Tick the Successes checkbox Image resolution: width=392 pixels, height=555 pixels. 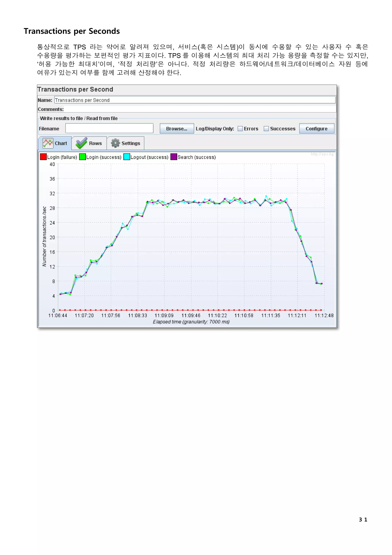click(266, 129)
